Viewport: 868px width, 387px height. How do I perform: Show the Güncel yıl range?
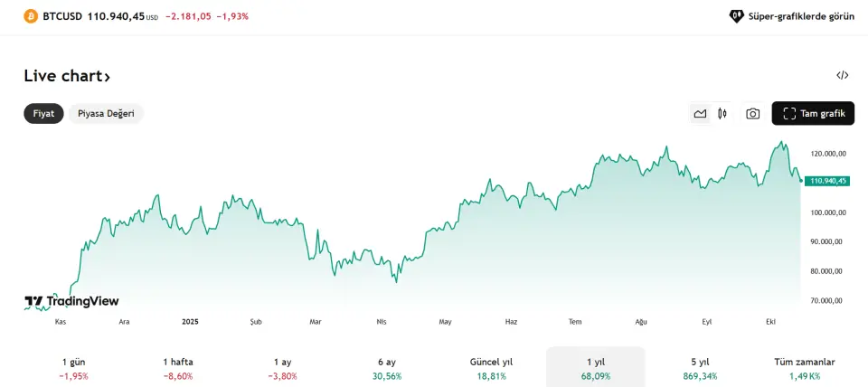tap(491, 367)
